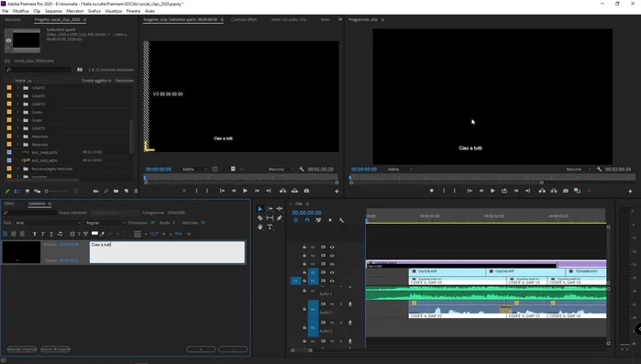Open the Regular font style dropdown
641x364 pixels.
(105, 223)
